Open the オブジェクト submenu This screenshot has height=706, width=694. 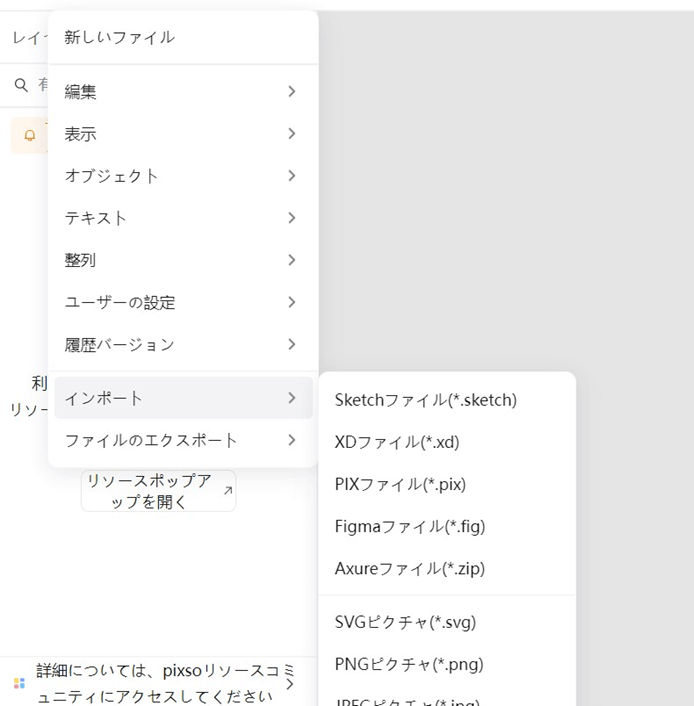183,176
